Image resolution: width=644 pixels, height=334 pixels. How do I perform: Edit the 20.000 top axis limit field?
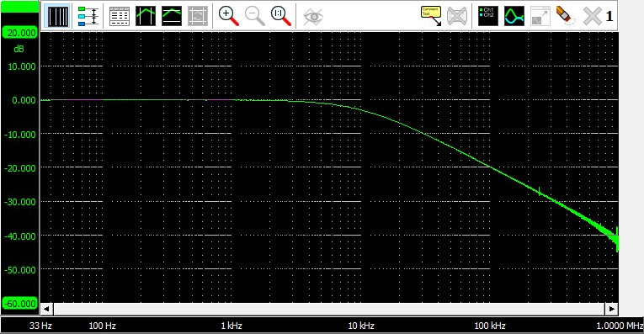[19, 33]
